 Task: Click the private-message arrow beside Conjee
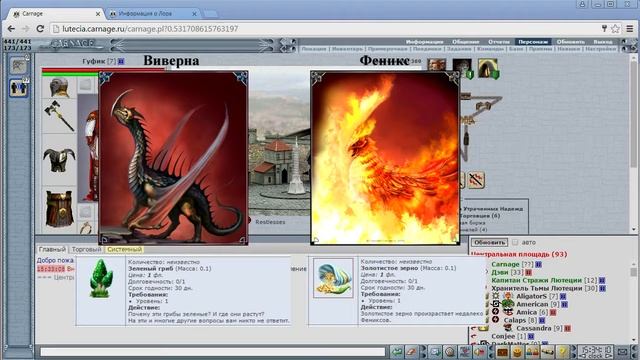click(473, 336)
